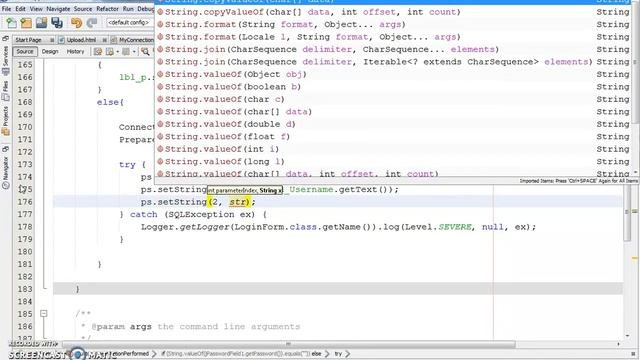This screenshot has width=640, height=360.
Task: Click line number 176 in gutter
Action: tap(25, 202)
